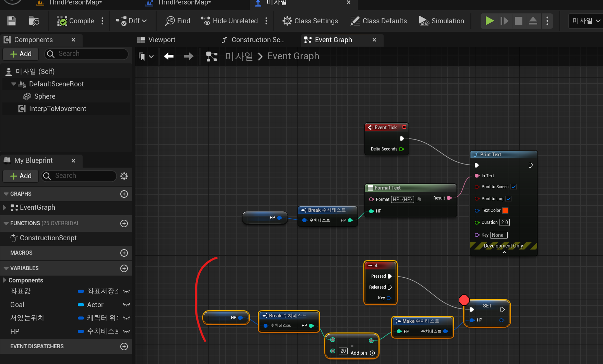Click Add in the My Blueprint panel
This screenshot has height=364, width=603.
coord(21,176)
